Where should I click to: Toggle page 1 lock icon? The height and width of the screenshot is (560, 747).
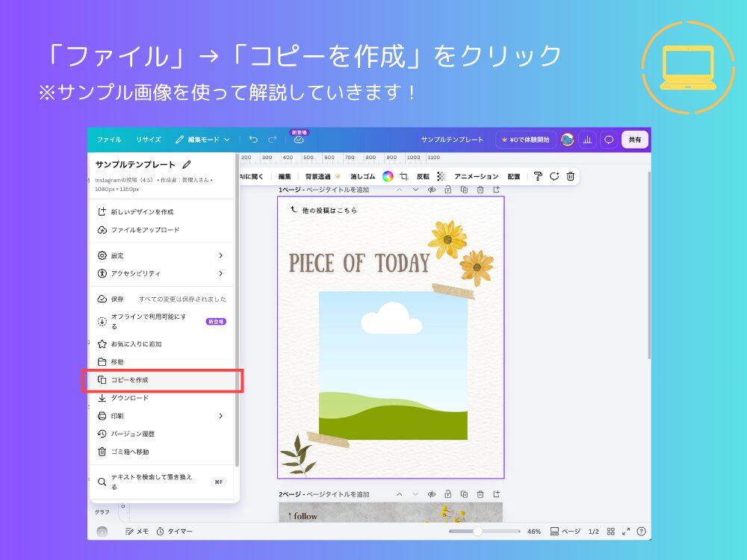[x=447, y=190]
